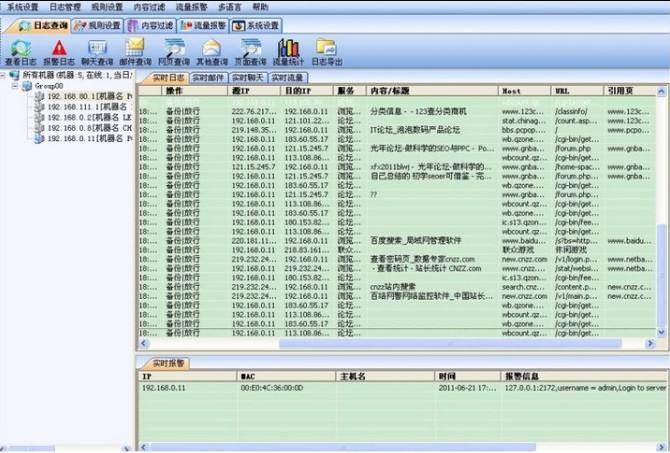Screen dimensions: 670x453
Task: Open the 多语言 menu
Action: tap(229, 7)
